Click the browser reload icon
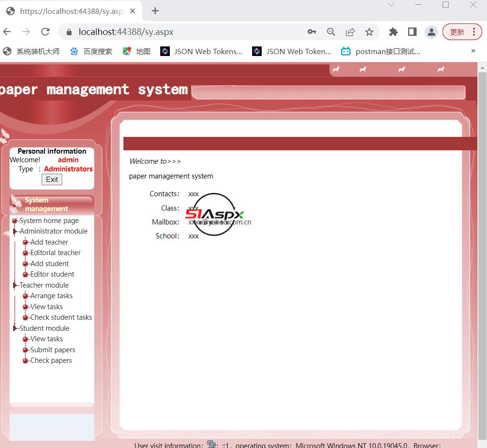This screenshot has height=448, width=487. pos(45,32)
